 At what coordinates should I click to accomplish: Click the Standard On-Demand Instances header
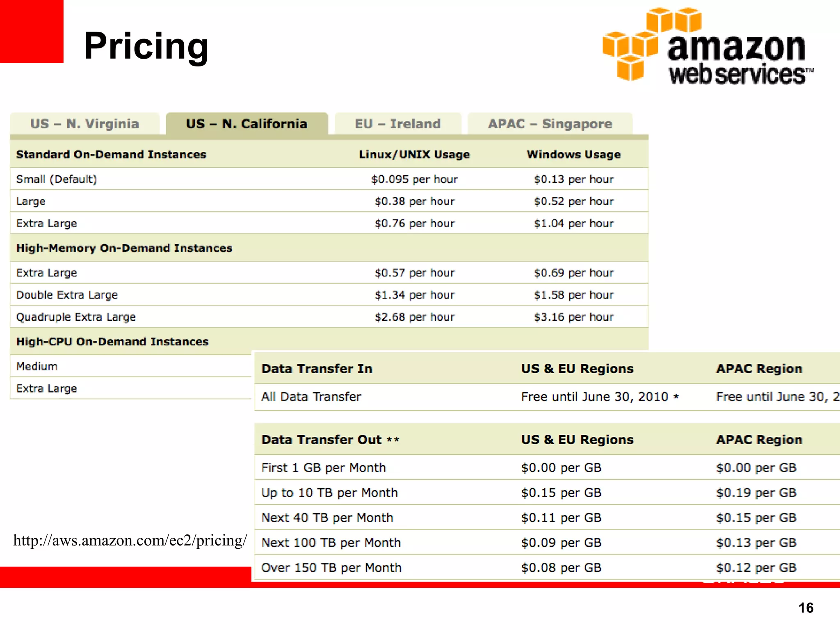coord(111,155)
